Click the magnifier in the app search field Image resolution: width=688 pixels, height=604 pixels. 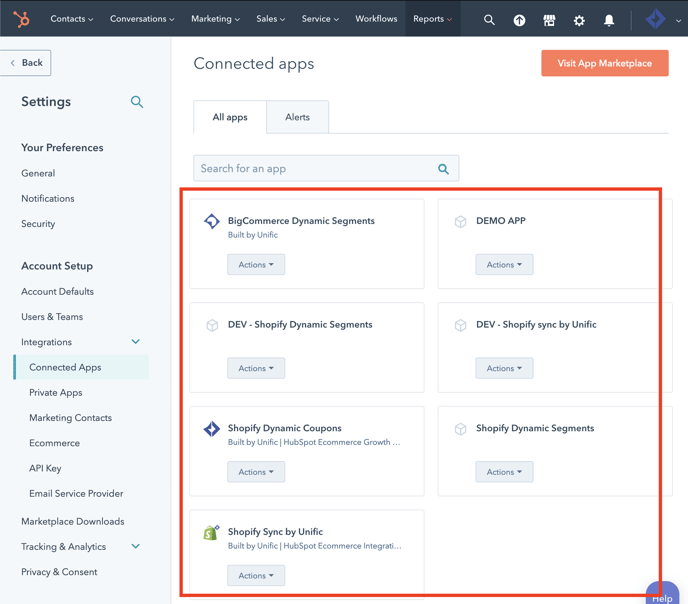click(x=443, y=168)
